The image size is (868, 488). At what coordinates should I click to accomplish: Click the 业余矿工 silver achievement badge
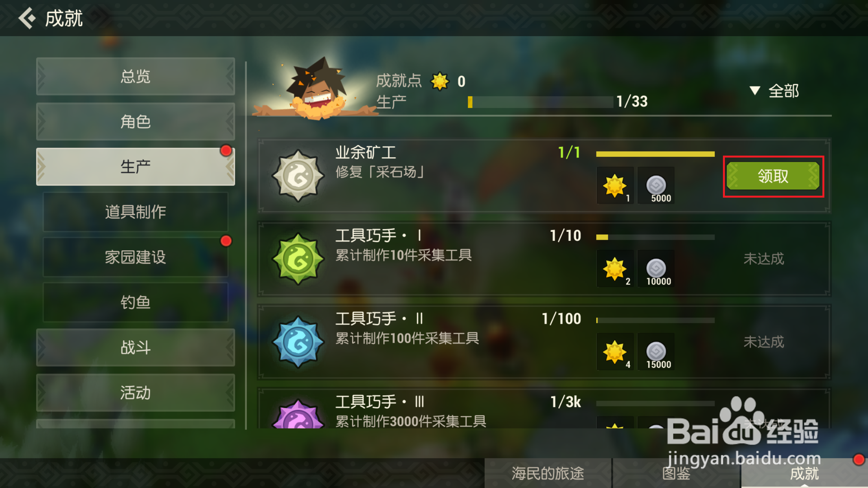(x=298, y=176)
